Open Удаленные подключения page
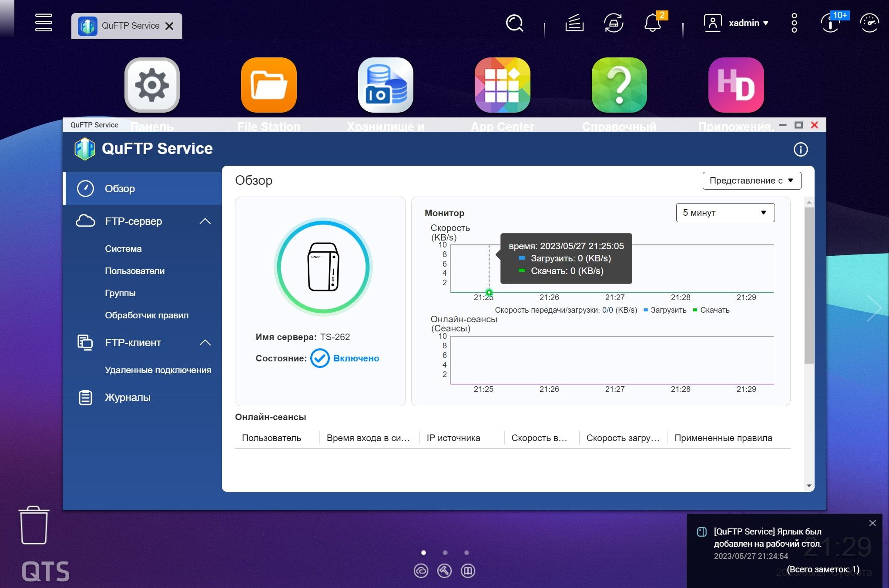The width and height of the screenshot is (889, 588). point(158,370)
